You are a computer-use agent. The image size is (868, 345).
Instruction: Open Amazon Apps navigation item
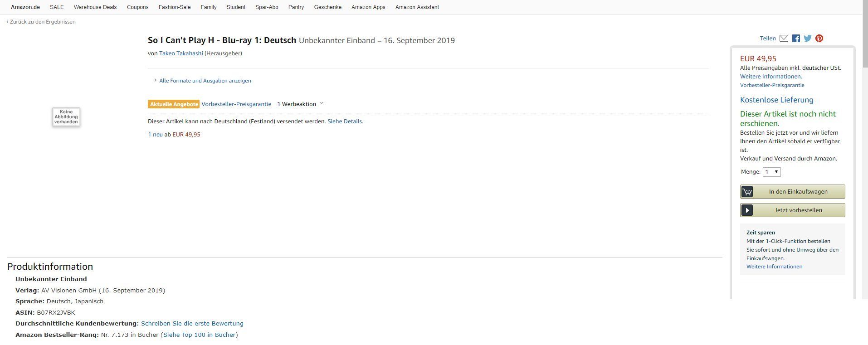368,7
